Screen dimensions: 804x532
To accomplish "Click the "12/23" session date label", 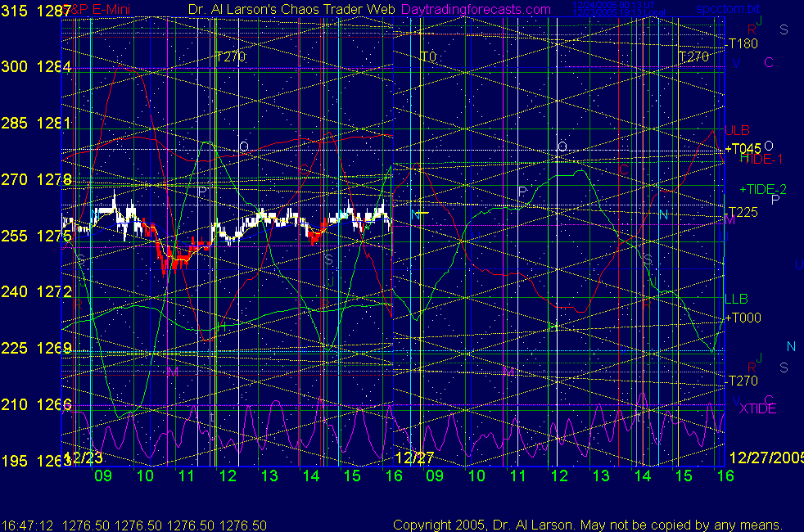I will pyautogui.click(x=84, y=458).
